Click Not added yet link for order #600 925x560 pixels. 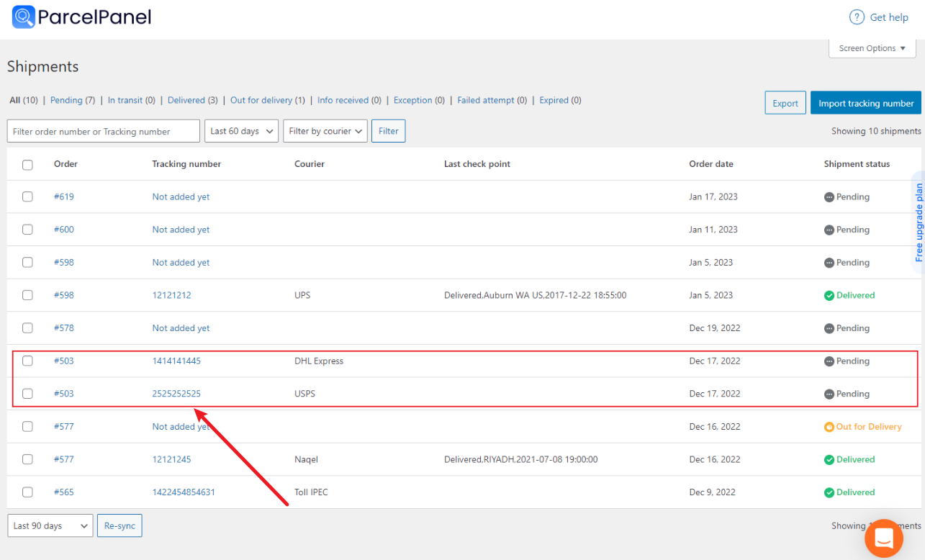pos(181,230)
